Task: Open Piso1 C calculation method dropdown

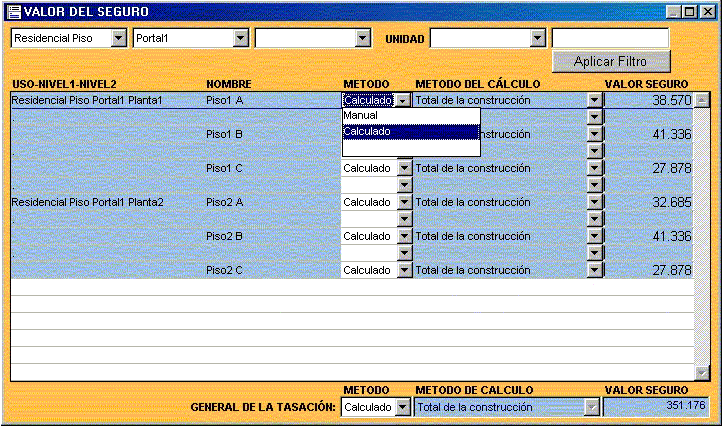Action: click(x=594, y=169)
